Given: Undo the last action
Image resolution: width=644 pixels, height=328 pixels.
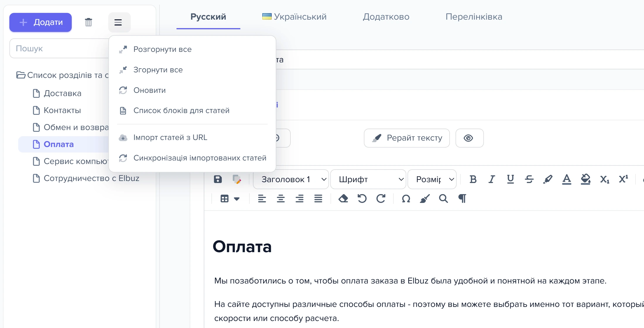Looking at the screenshot, I should point(362,199).
